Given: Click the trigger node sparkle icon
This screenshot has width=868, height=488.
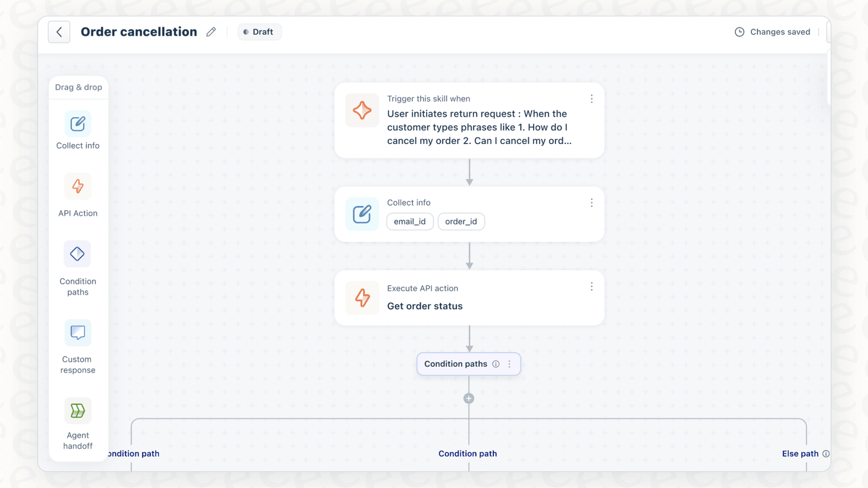Looking at the screenshot, I should (x=362, y=111).
